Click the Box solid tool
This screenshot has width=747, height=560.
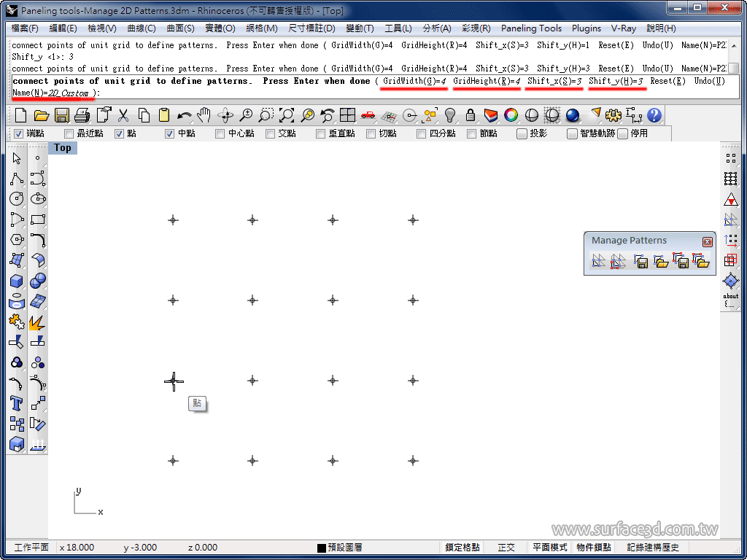pyautogui.click(x=17, y=281)
